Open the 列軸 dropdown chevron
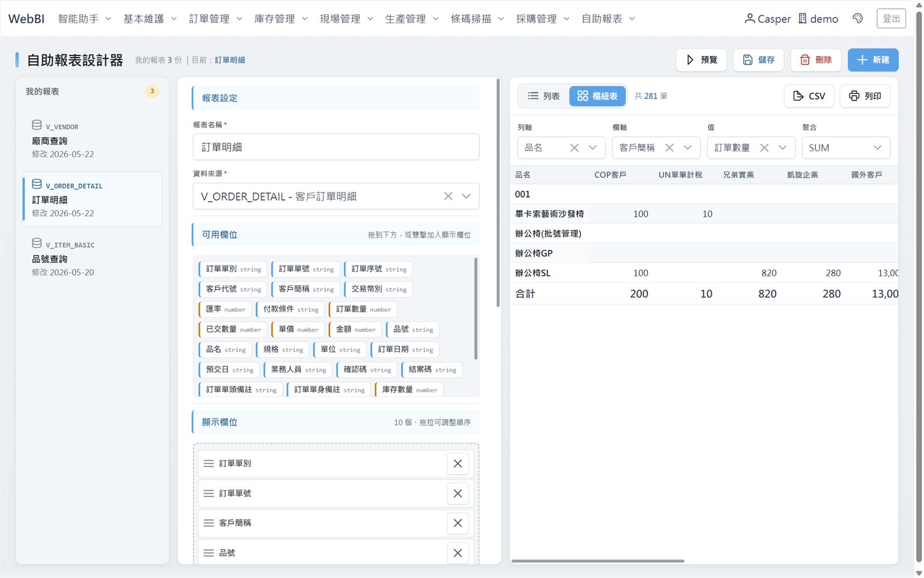 593,148
